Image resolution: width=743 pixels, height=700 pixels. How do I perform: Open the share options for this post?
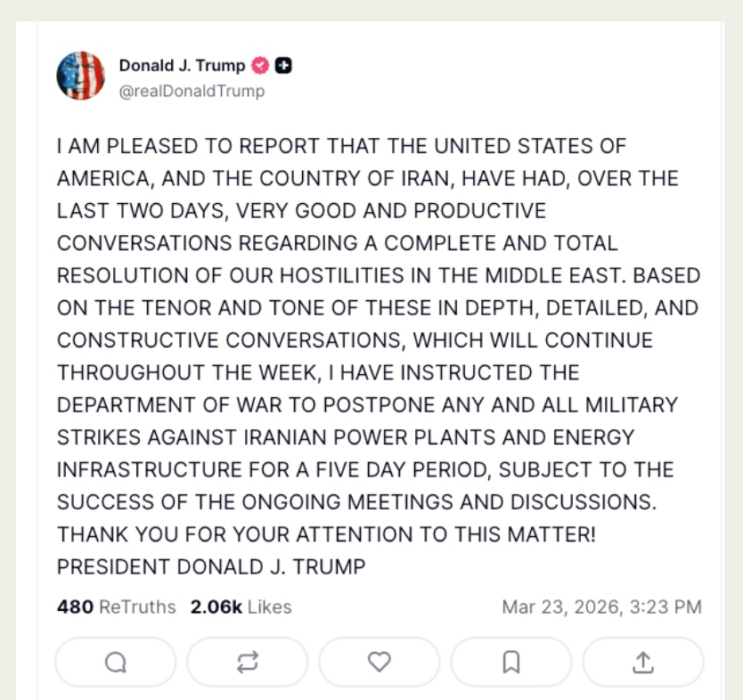643,662
